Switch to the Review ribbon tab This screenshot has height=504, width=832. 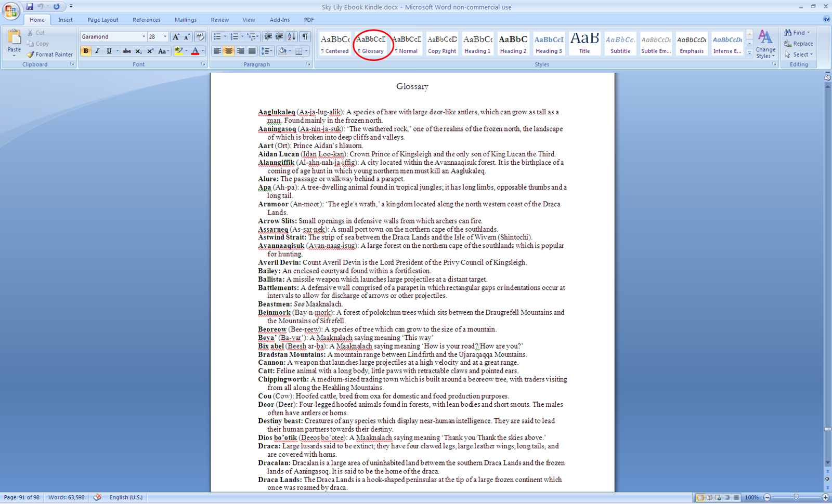point(219,20)
